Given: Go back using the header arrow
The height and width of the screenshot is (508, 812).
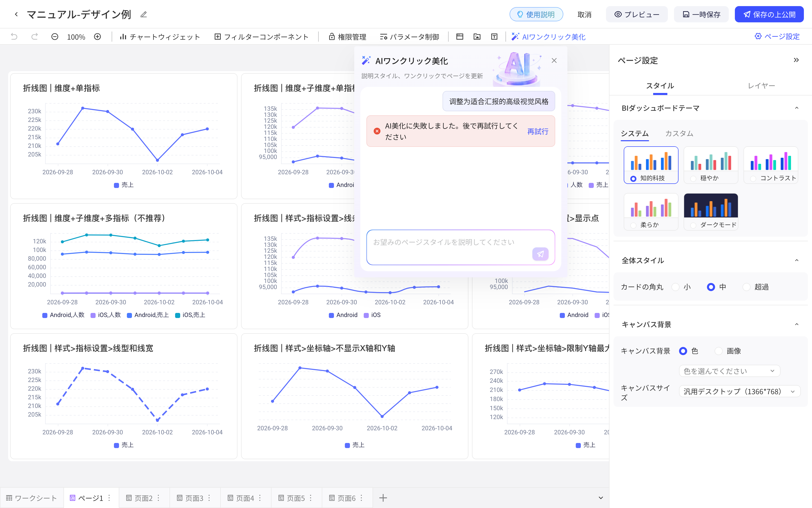Looking at the screenshot, I should click(x=16, y=14).
